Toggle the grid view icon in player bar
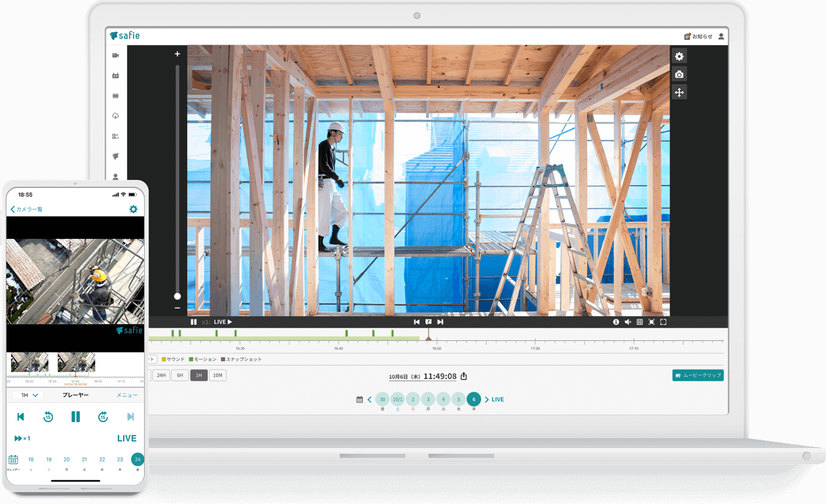The width and height of the screenshot is (826, 504). coord(640,322)
